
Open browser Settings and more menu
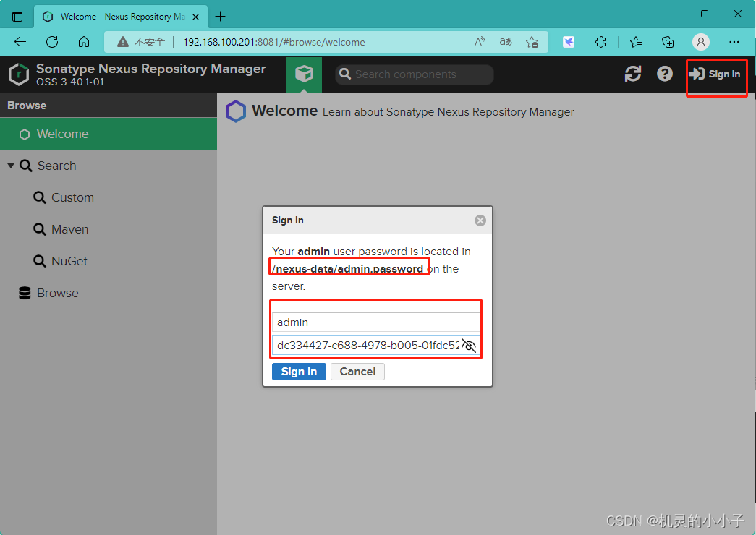(x=734, y=42)
